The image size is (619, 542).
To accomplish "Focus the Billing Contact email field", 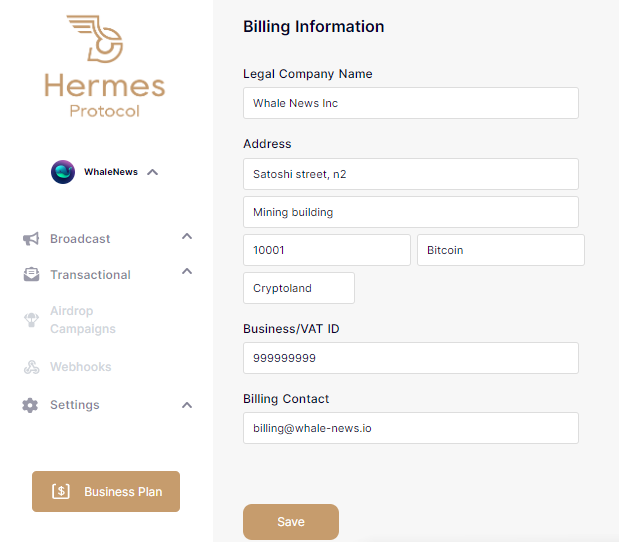I will click(410, 428).
